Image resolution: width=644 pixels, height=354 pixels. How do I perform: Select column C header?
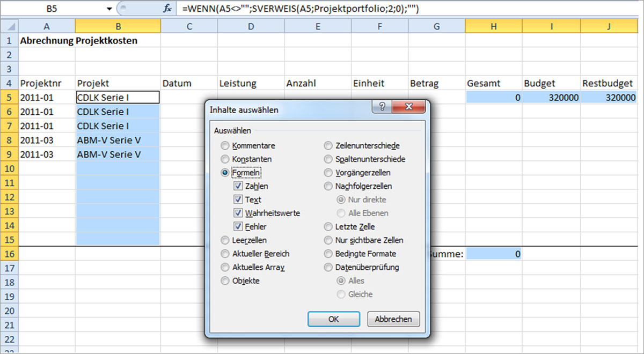coord(189,26)
